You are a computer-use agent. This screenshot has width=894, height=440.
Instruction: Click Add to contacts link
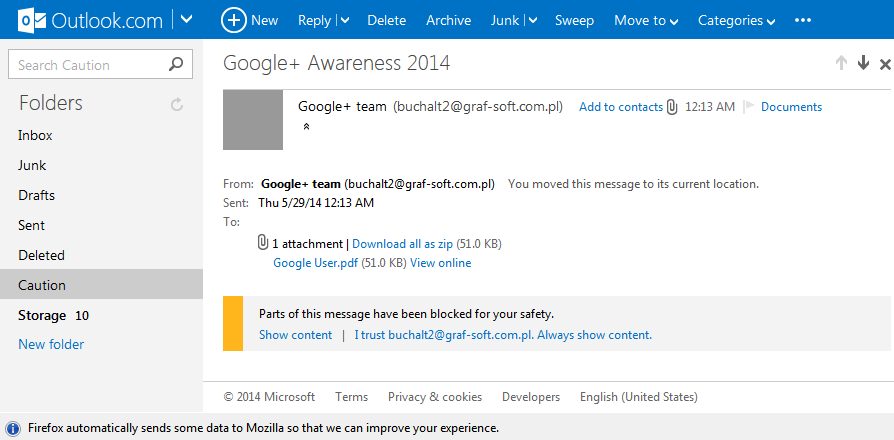click(621, 107)
